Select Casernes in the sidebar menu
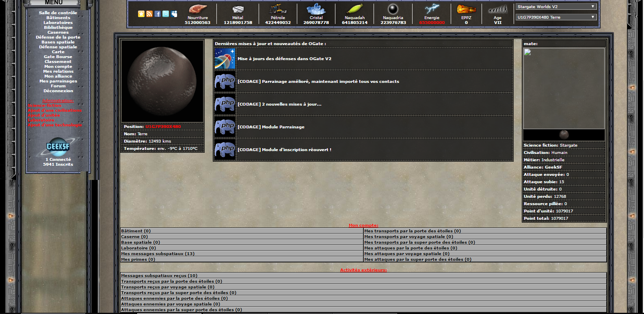 [58, 32]
